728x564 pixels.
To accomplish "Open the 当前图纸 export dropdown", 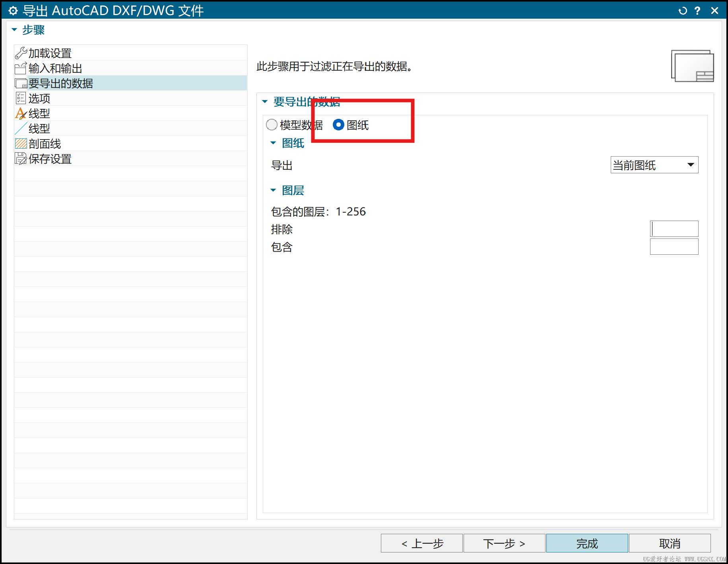I will (654, 165).
